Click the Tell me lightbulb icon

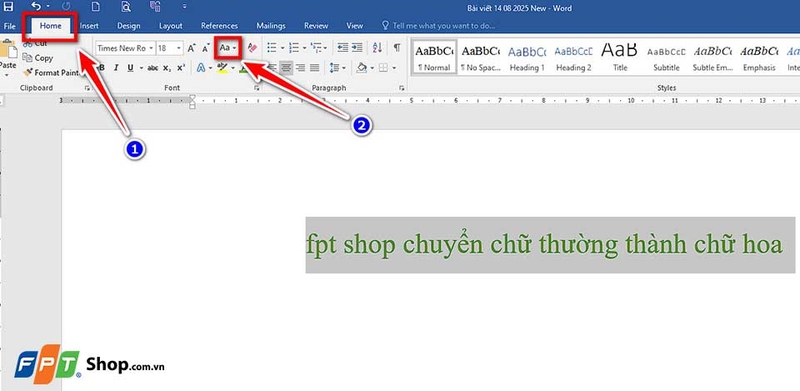386,25
